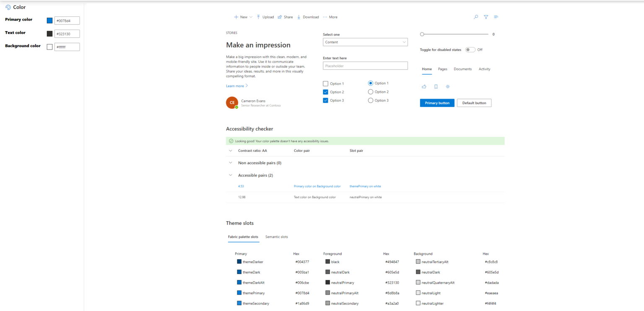Image resolution: width=644 pixels, height=311 pixels.
Task: Click the Placeholder text input field
Action: tap(365, 65)
